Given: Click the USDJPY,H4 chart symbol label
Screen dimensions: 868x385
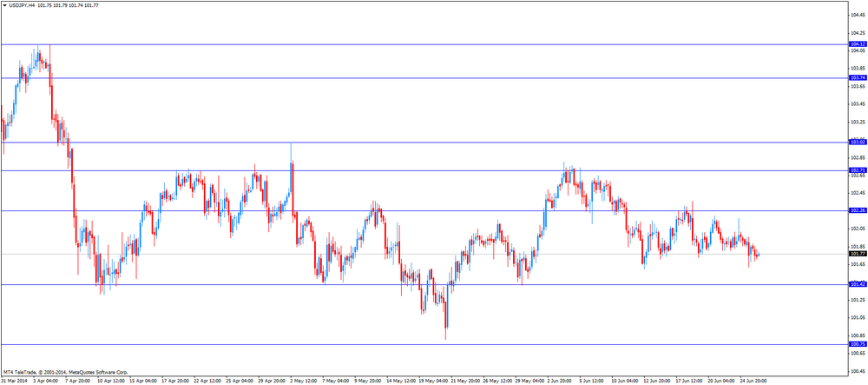Looking at the screenshot, I should [23, 4].
